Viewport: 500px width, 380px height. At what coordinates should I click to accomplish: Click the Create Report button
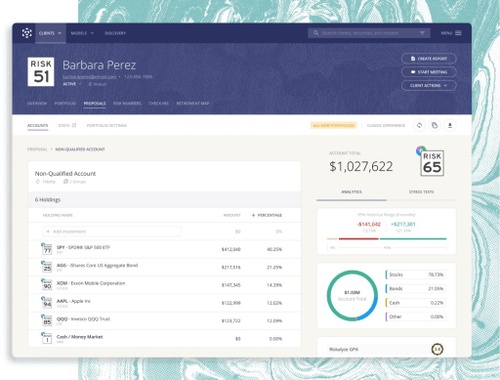(429, 58)
